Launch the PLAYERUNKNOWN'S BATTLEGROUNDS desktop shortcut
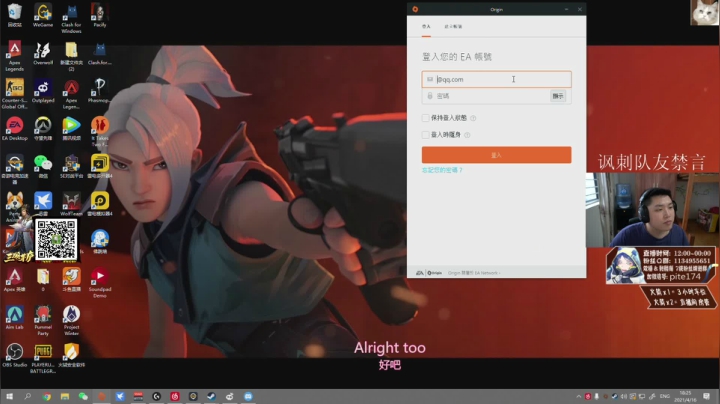The height and width of the screenshot is (404, 720). [x=43, y=358]
